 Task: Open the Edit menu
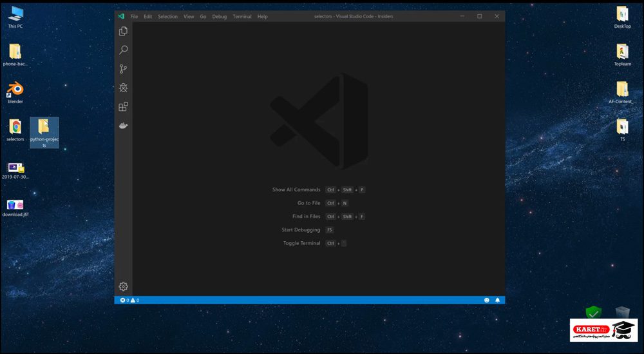pyautogui.click(x=148, y=17)
